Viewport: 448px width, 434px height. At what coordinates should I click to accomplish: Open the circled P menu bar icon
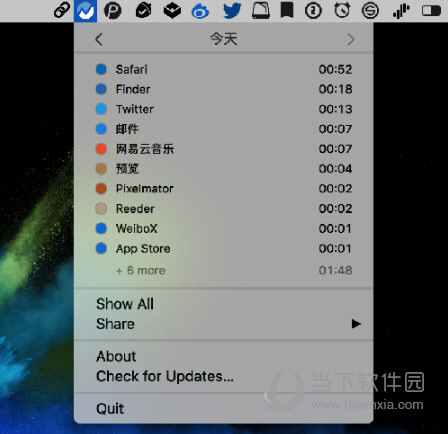[x=113, y=10]
